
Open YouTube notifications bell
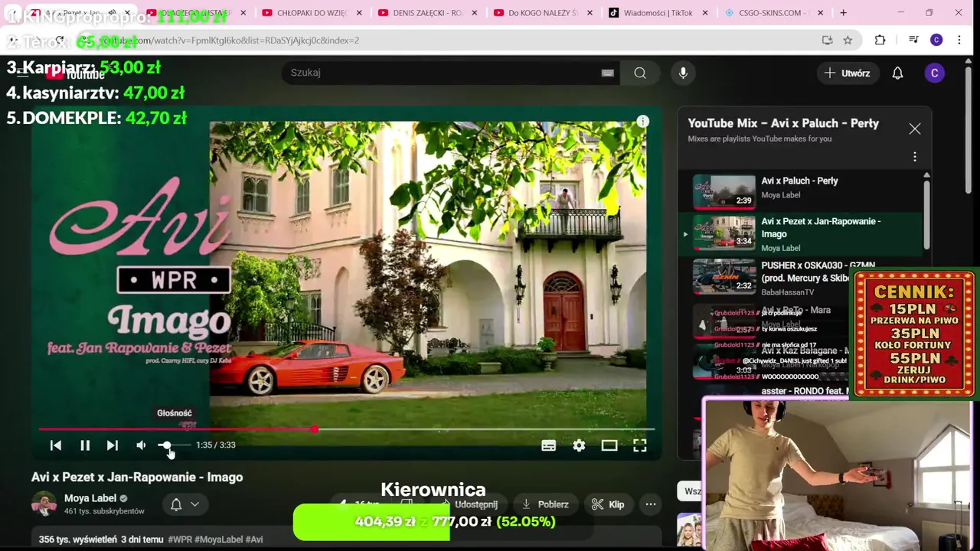[897, 73]
